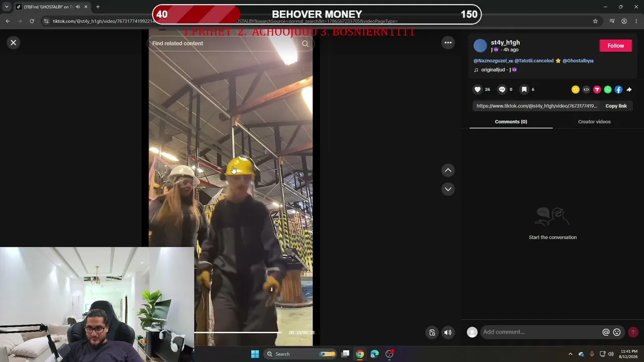This screenshot has height=362, width=644.
Task: Open the three-dot more options menu
Action: click(x=448, y=43)
